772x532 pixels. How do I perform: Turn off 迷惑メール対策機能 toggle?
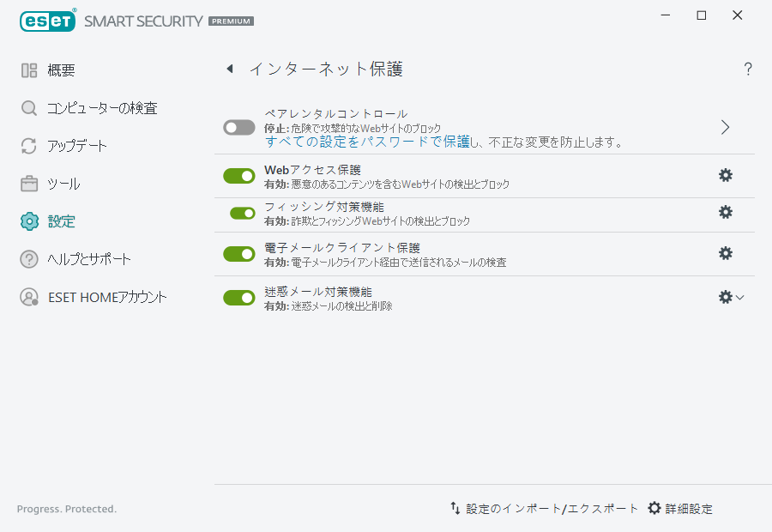[x=238, y=298]
